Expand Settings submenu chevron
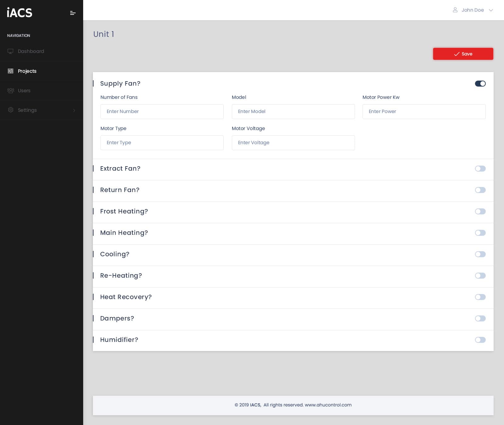 [74, 110]
